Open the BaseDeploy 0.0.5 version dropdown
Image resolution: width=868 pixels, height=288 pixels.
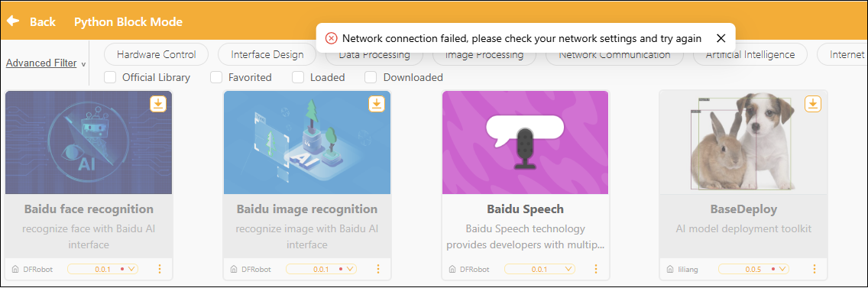pos(753,269)
